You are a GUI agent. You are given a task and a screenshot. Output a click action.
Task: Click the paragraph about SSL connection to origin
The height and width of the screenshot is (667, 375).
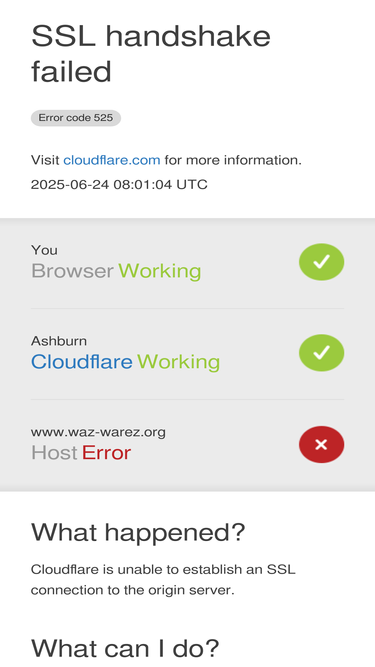(163, 580)
